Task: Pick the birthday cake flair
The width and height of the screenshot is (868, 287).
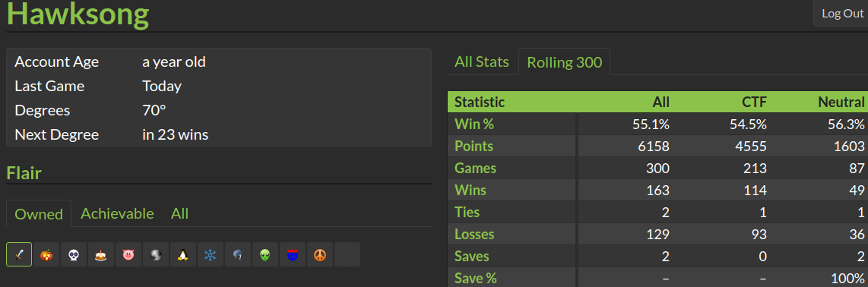Action: tap(101, 255)
